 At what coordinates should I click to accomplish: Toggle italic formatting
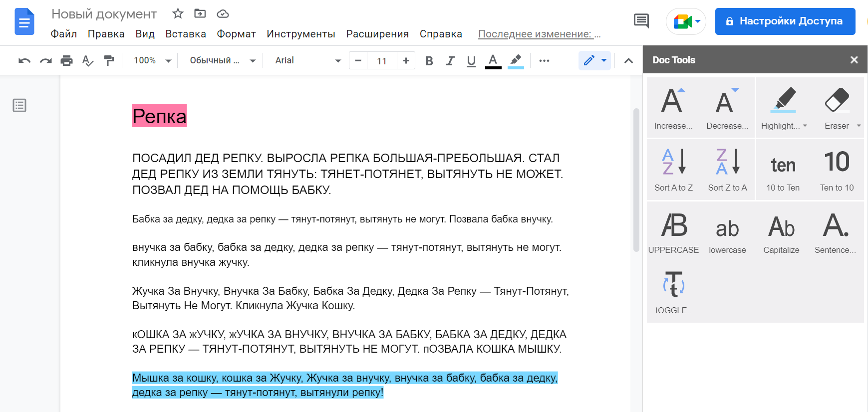[450, 61]
